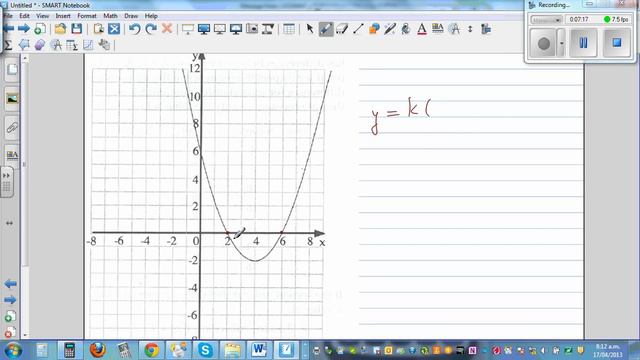Add a new page from the top toolbar
This screenshot has height=360, width=640.
coord(40,29)
